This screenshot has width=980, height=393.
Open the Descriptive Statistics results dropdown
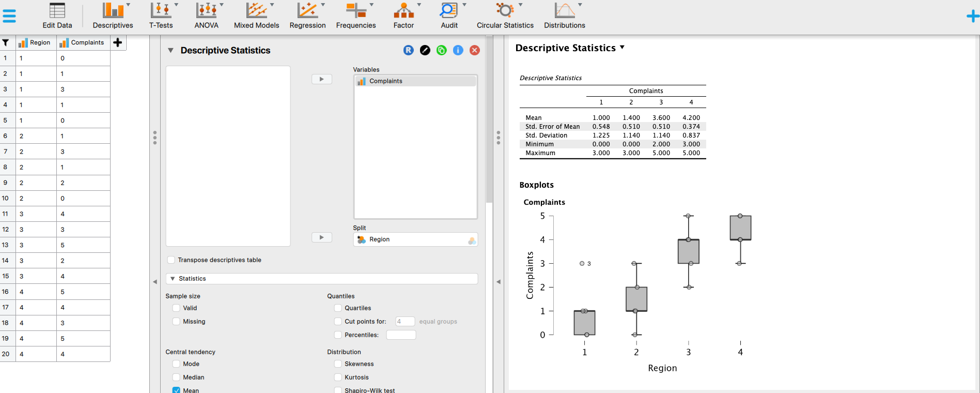622,47
